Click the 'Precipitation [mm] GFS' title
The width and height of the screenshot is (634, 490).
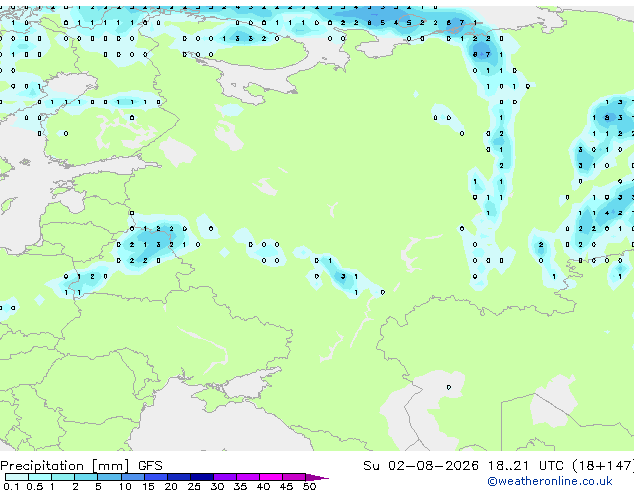click(x=81, y=466)
